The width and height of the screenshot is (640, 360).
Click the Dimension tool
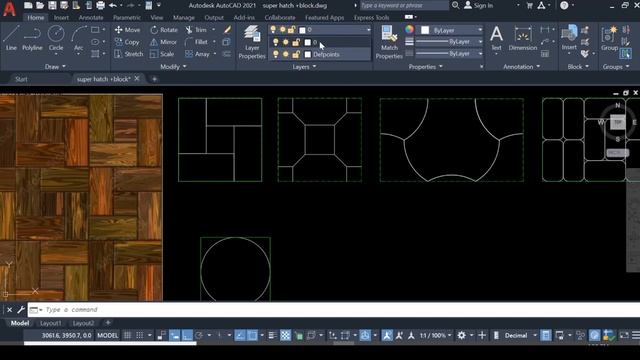[523, 38]
